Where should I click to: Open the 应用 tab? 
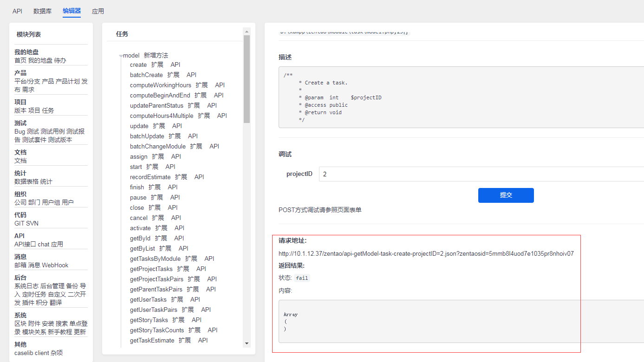click(x=98, y=11)
